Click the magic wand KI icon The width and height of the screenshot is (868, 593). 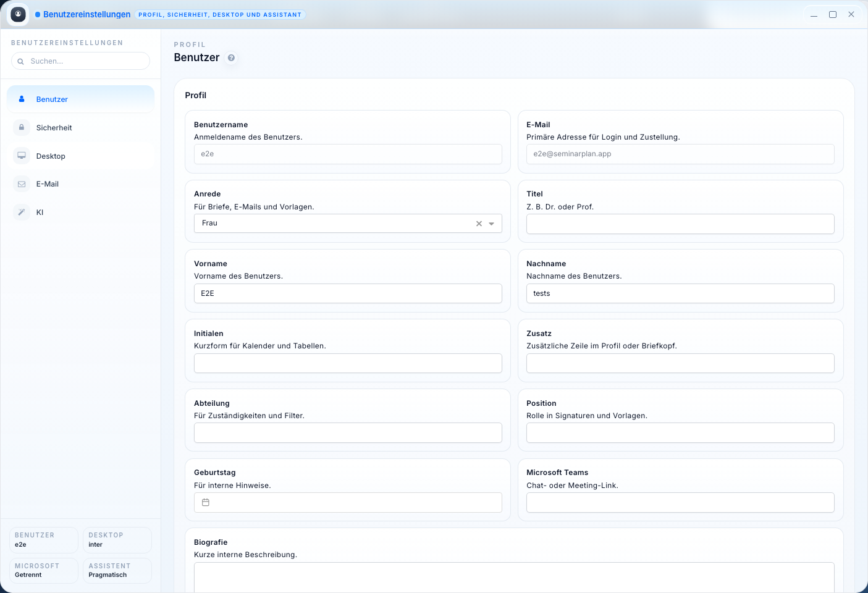(22, 212)
